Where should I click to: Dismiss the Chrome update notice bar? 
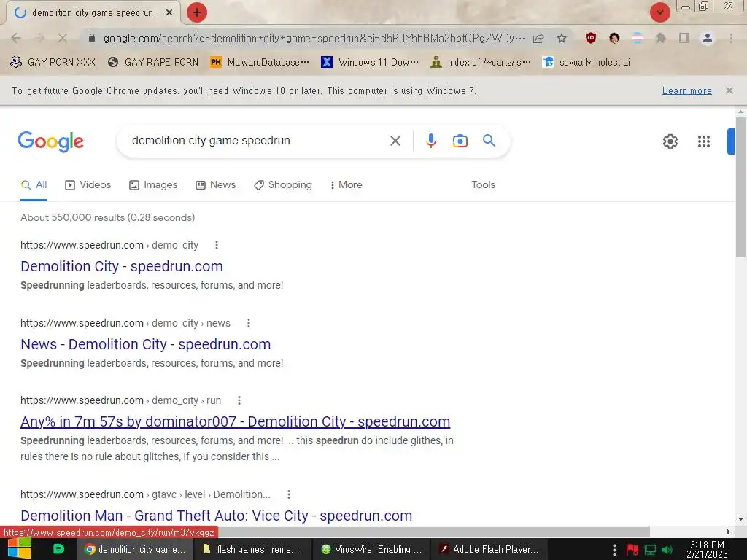[x=729, y=90]
